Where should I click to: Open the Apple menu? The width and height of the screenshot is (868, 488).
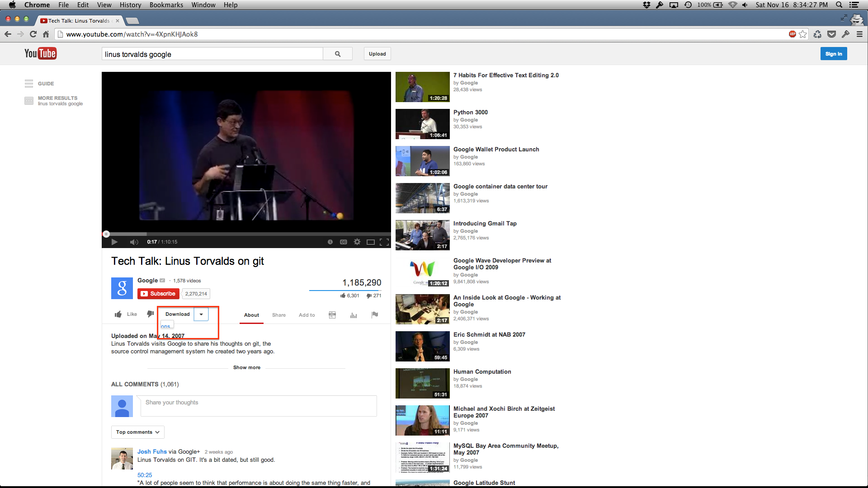(x=12, y=5)
